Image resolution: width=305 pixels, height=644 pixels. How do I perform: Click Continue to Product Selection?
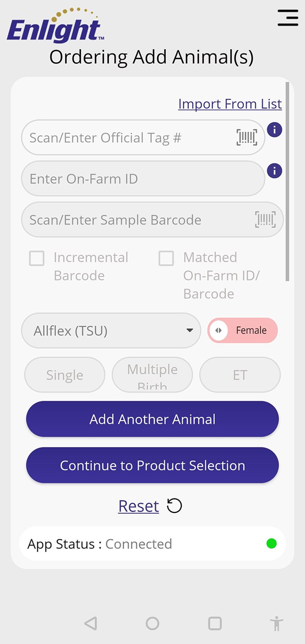(152, 465)
